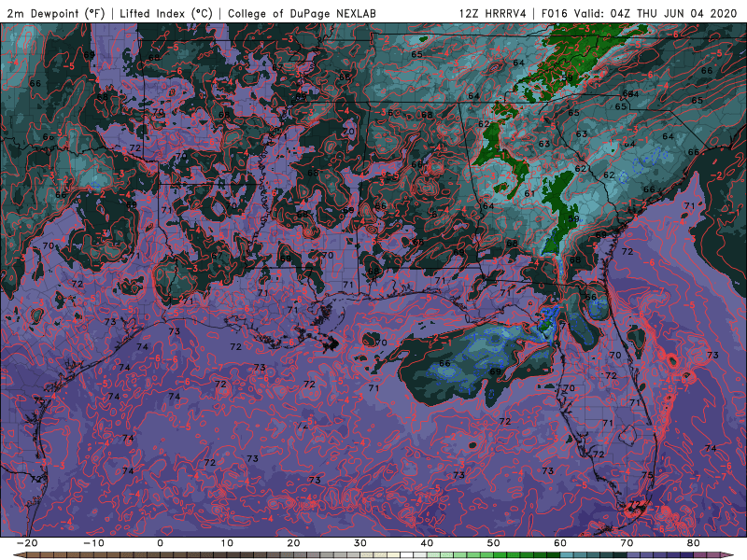Click the '61' dewpoint value on the map
This screenshot has height=560, width=747.
[529, 193]
